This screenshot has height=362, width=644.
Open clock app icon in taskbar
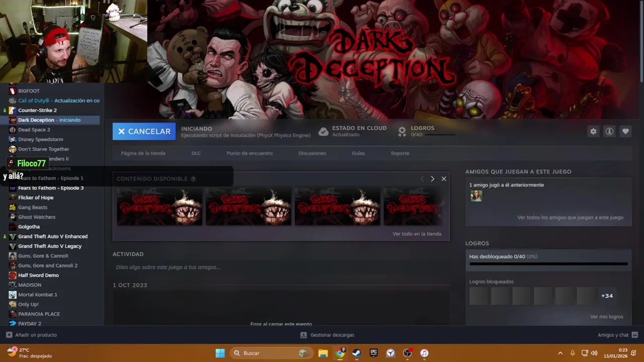tap(390, 353)
